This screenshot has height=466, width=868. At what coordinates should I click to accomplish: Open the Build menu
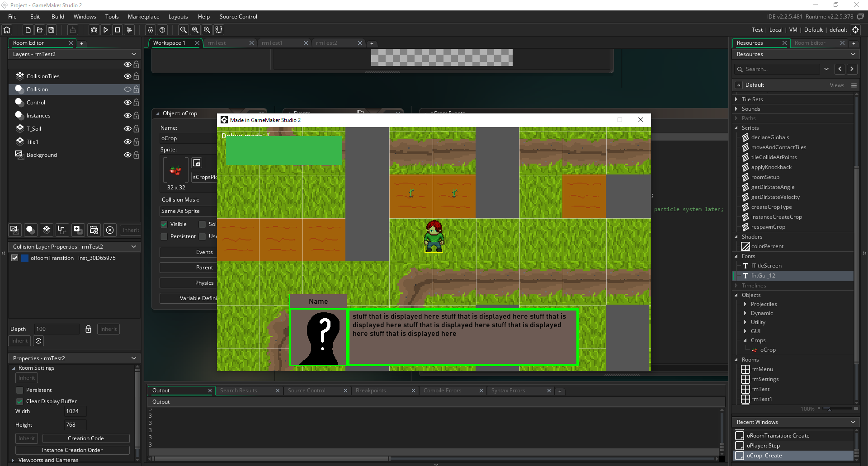point(58,17)
